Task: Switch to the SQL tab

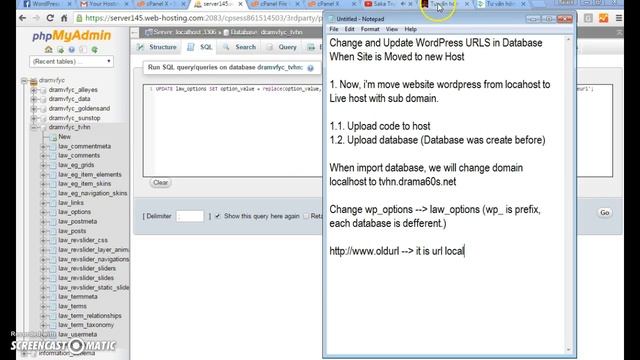Action: [x=200, y=47]
